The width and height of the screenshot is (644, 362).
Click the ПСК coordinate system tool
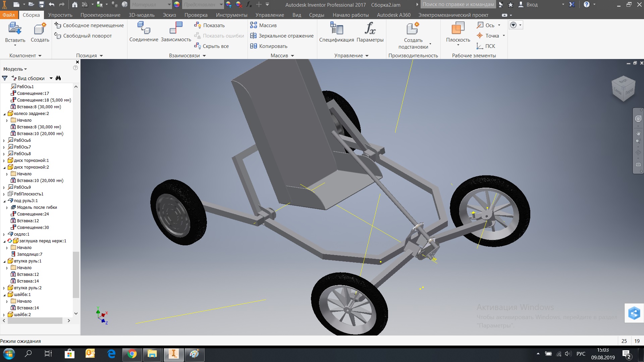pyautogui.click(x=486, y=46)
